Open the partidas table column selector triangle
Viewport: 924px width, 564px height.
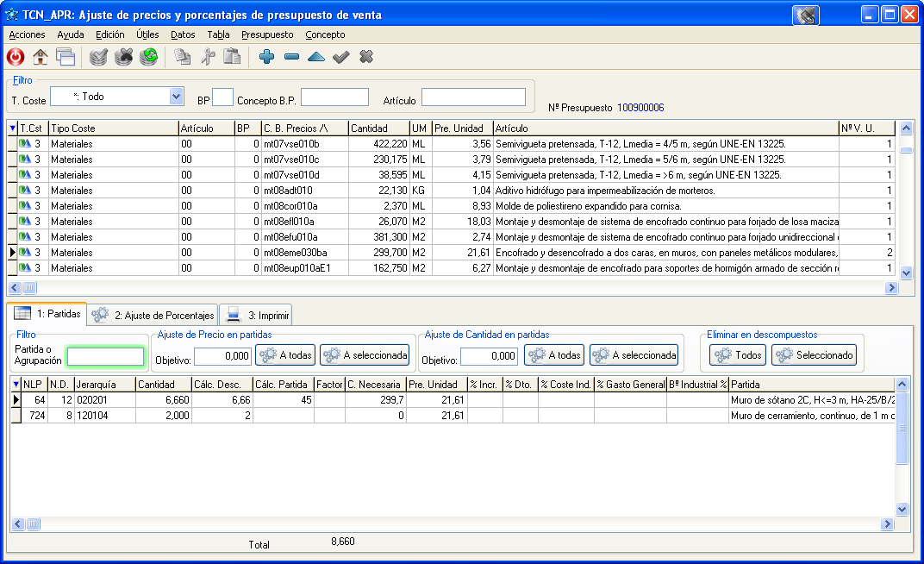[x=16, y=385]
